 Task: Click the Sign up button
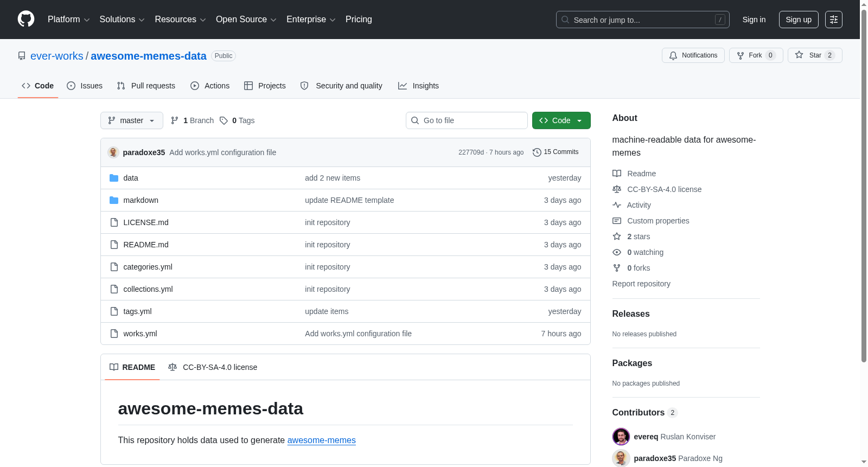point(799,20)
